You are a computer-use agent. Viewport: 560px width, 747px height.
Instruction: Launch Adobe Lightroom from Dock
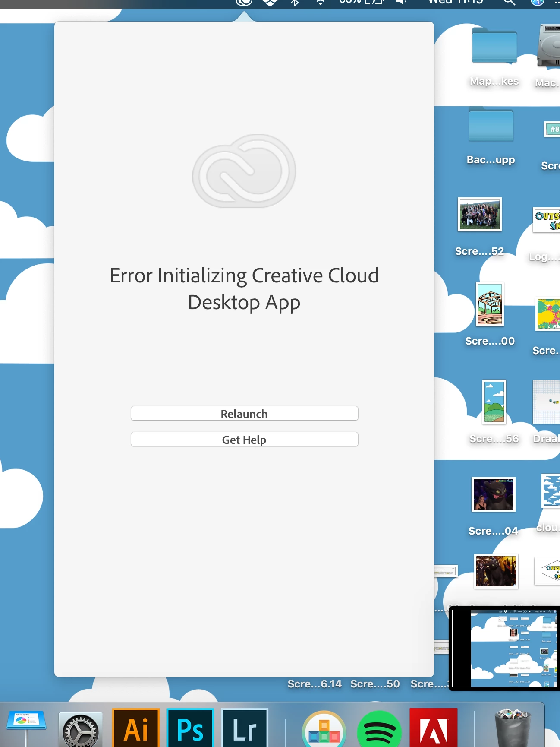pos(245,728)
